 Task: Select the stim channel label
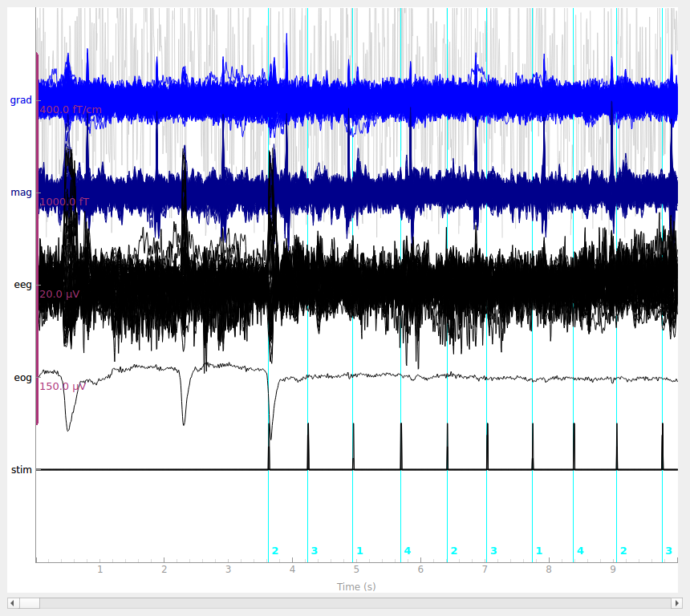click(x=22, y=469)
